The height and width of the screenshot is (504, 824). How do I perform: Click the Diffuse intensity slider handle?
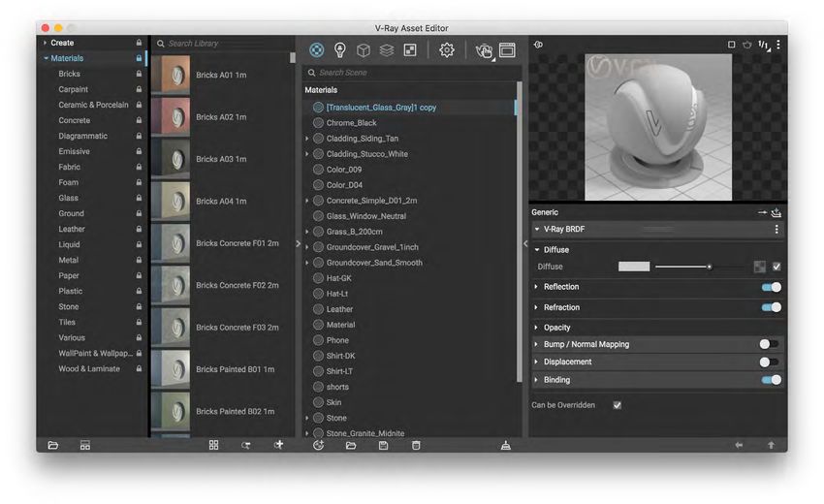[x=709, y=267]
